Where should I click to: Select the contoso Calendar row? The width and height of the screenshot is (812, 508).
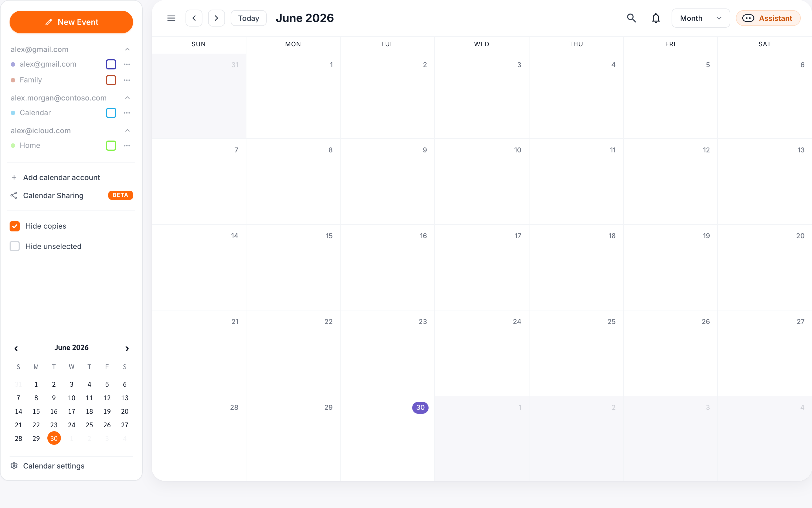[x=71, y=113]
